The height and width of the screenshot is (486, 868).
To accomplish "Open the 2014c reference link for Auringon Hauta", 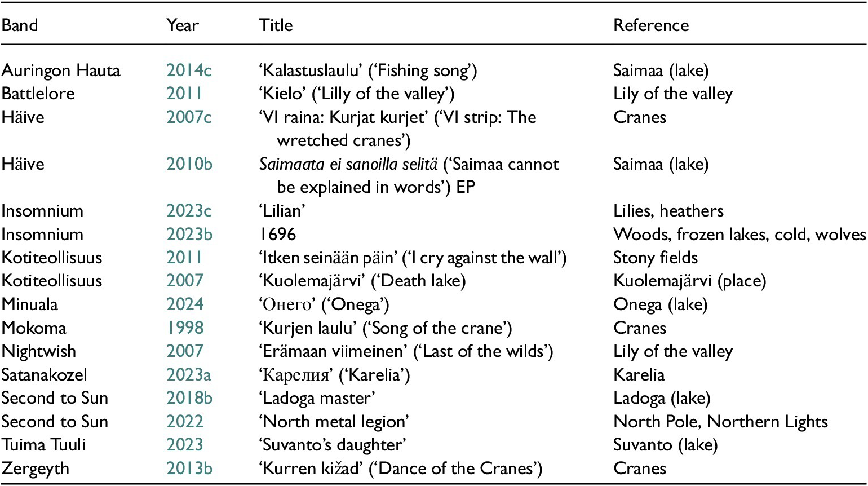I will pyautogui.click(x=189, y=70).
